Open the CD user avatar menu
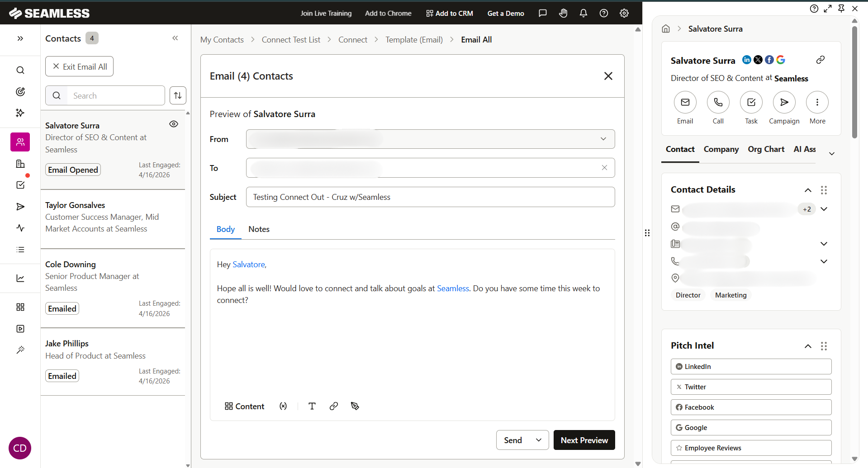The width and height of the screenshot is (868, 468). pyautogui.click(x=20, y=448)
